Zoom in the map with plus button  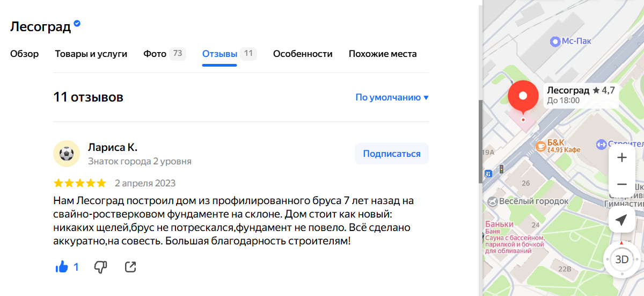pyautogui.click(x=622, y=158)
